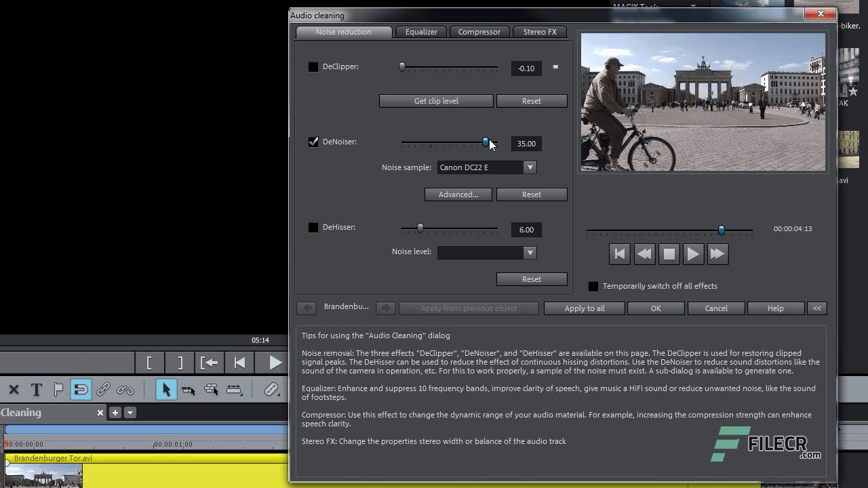
Task: Click the group objects chain icon
Action: [103, 390]
